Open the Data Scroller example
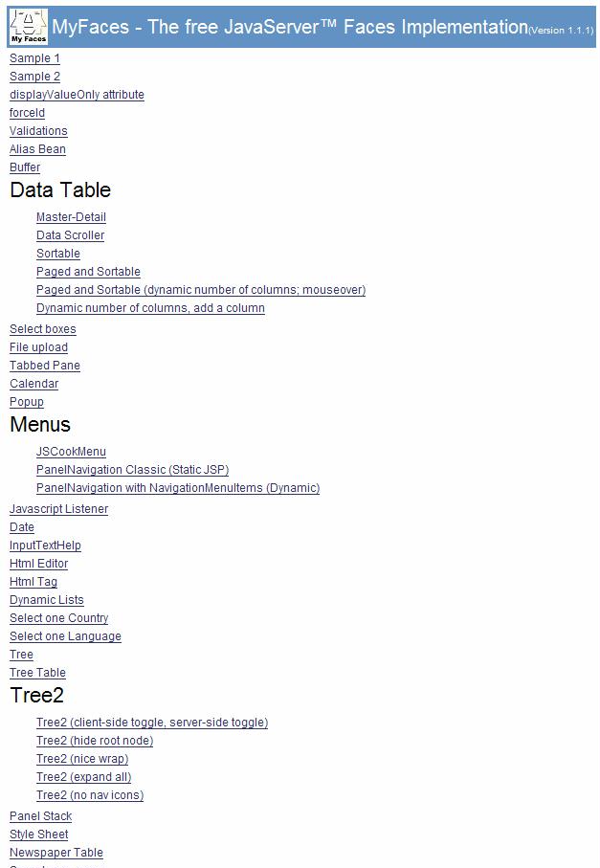The width and height of the screenshot is (600, 868). coord(70,235)
